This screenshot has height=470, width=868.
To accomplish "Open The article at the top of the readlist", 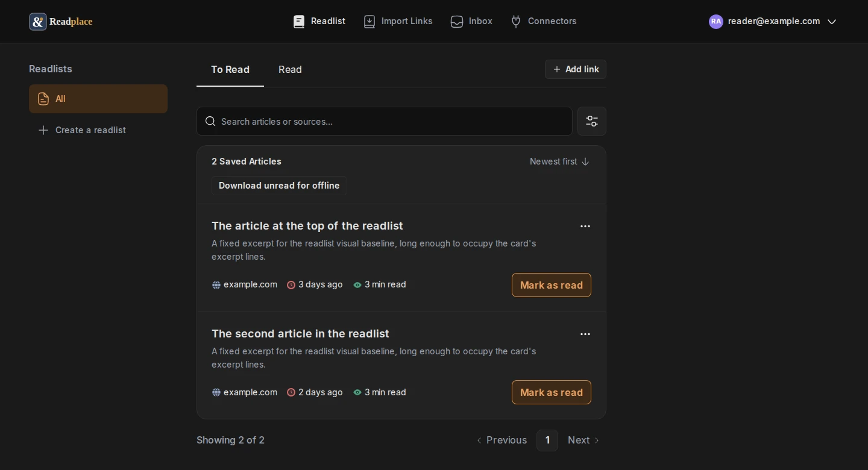I will [307, 226].
